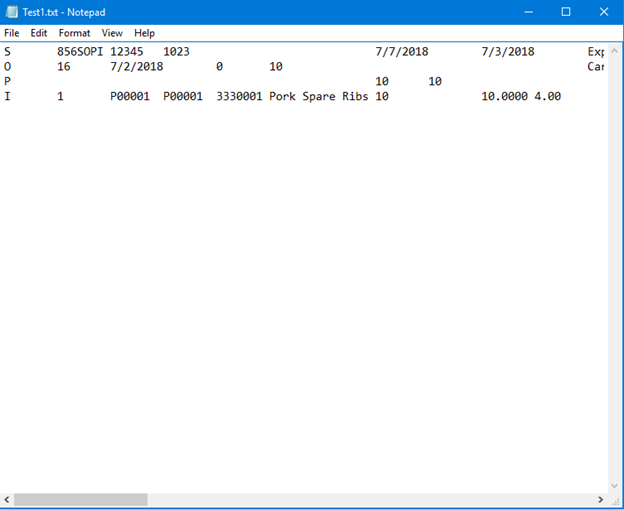
Task: Click the Notepad icon in title bar
Action: pos(11,12)
